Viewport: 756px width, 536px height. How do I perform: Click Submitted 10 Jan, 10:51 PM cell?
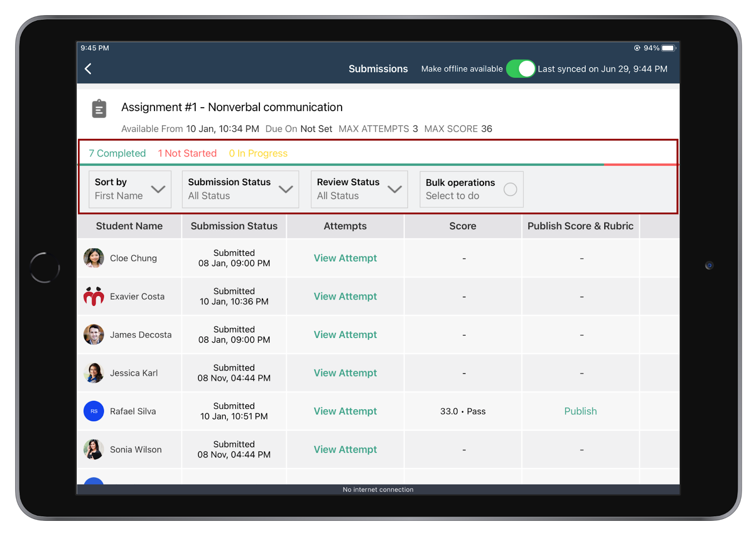click(x=234, y=411)
